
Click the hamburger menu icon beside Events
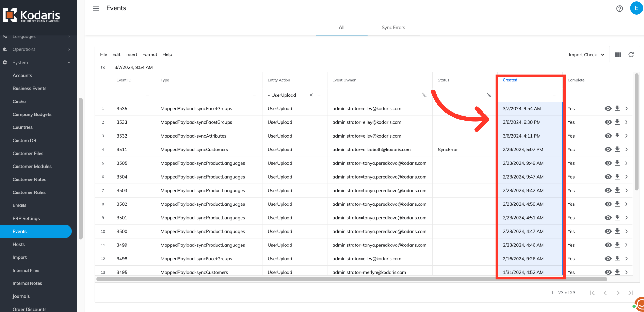(96, 8)
